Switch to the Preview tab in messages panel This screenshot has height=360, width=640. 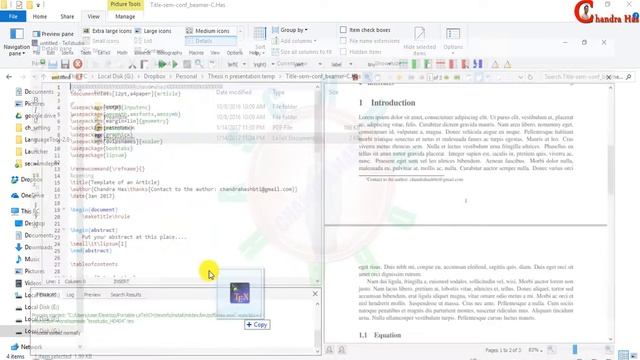pos(92,295)
